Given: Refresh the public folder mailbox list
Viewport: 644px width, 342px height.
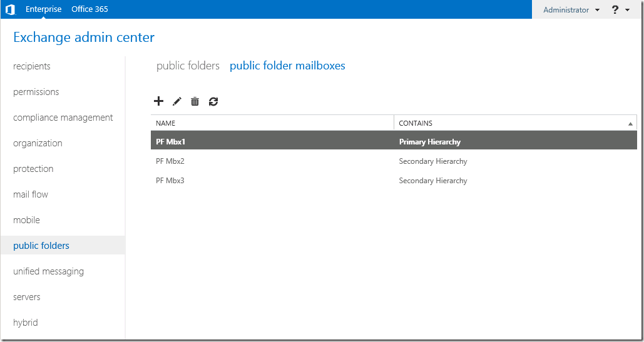Looking at the screenshot, I should (213, 101).
